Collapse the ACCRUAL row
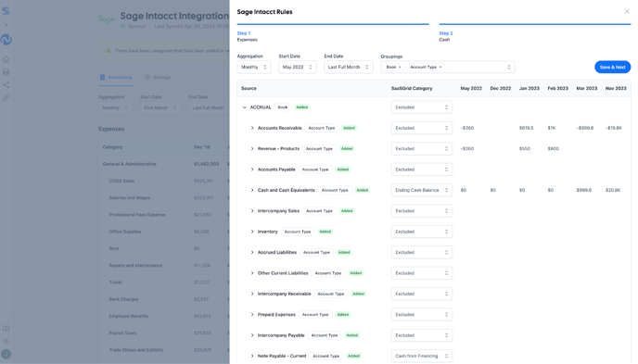Screen dimensions: 638x364 pyautogui.click(x=244, y=107)
